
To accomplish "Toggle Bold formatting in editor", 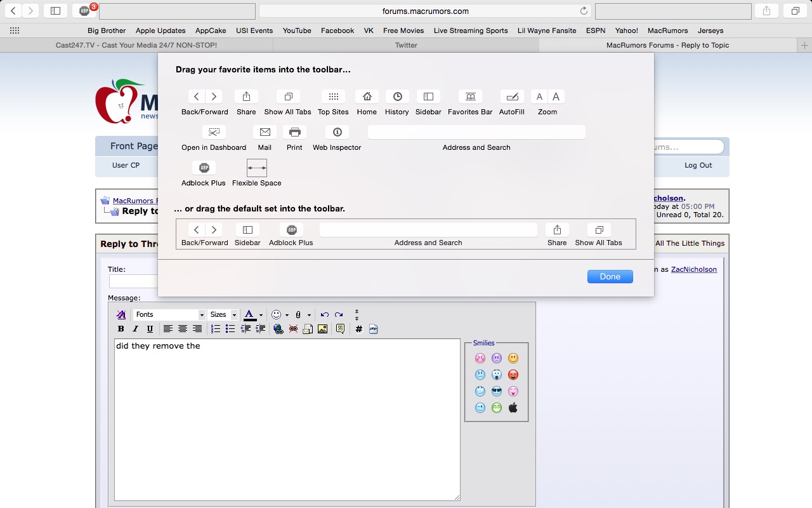I will (x=121, y=329).
